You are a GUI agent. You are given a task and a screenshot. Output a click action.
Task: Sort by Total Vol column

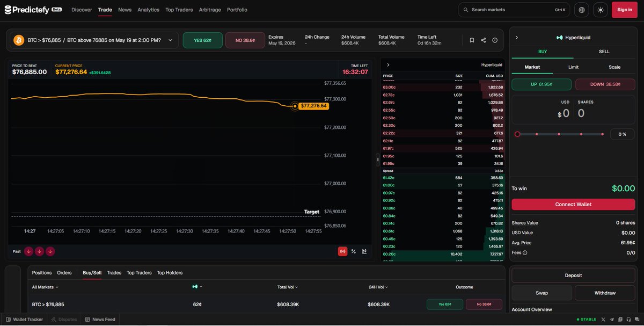[287, 287]
